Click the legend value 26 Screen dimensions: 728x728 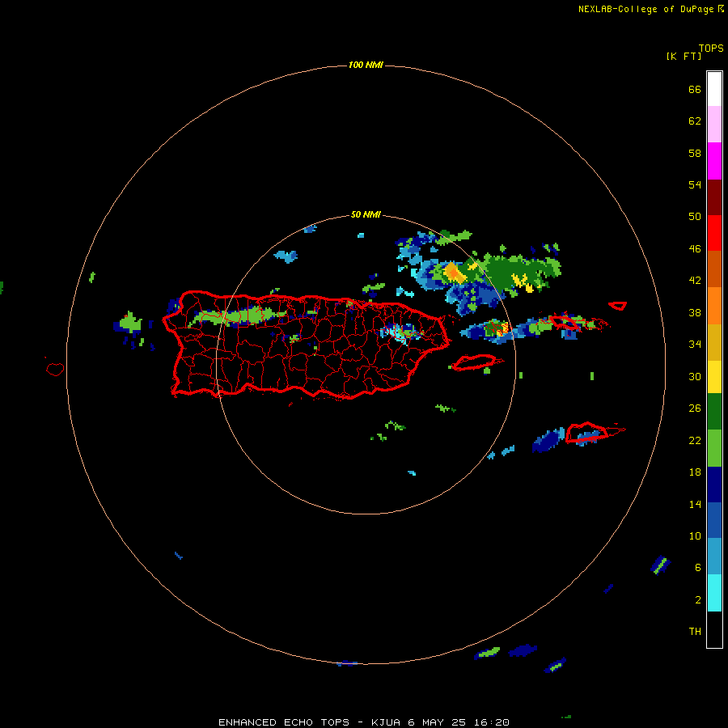point(695,408)
